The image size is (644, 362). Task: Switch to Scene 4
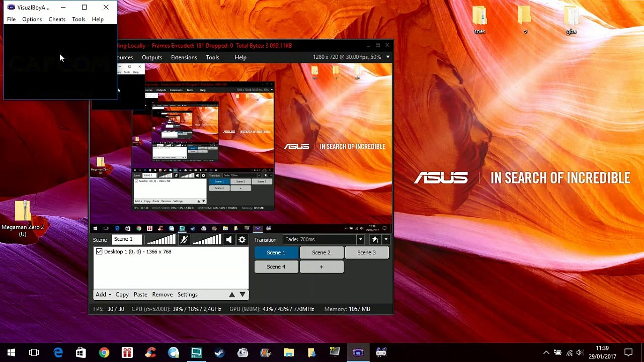click(x=276, y=266)
